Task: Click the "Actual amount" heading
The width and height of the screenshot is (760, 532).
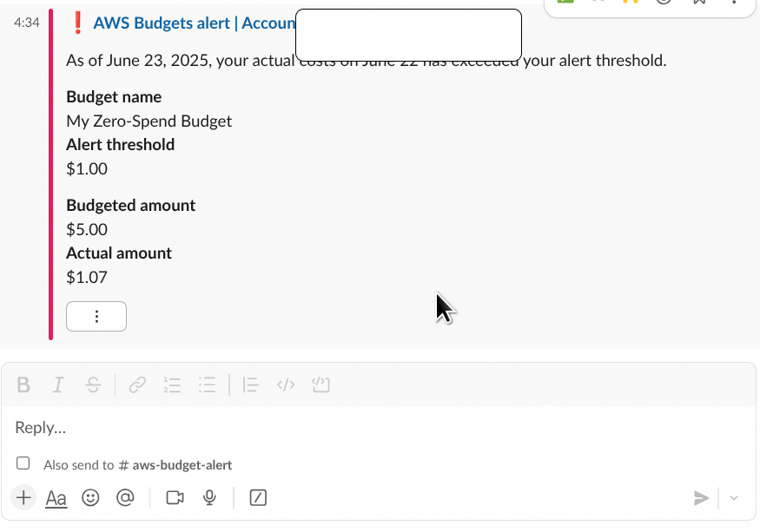Action: coord(119,253)
